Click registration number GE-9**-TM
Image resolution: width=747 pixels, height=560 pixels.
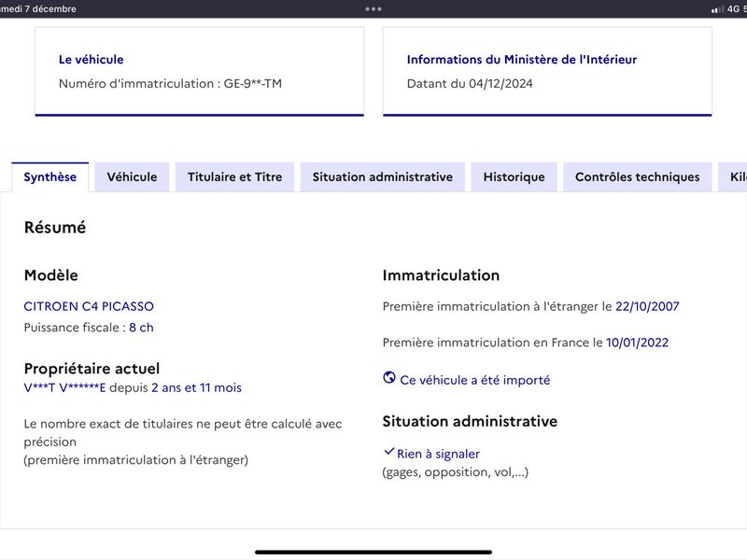click(253, 84)
